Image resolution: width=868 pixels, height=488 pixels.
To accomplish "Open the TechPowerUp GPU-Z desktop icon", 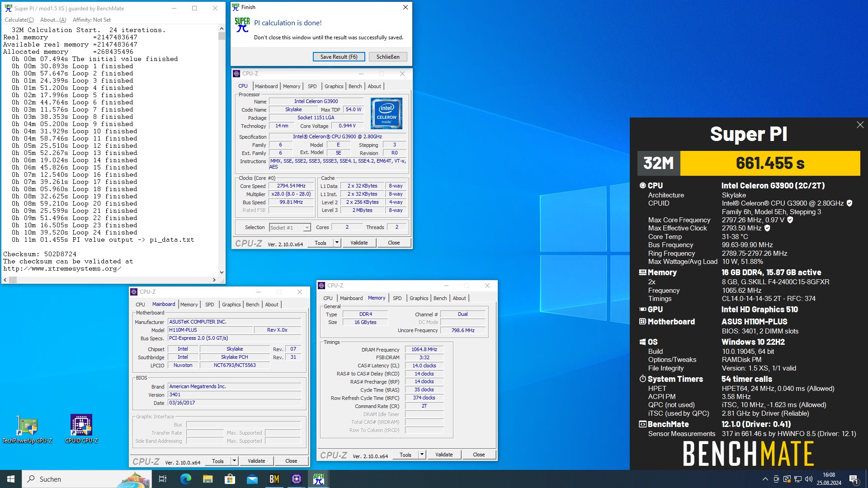I will 27,428.
